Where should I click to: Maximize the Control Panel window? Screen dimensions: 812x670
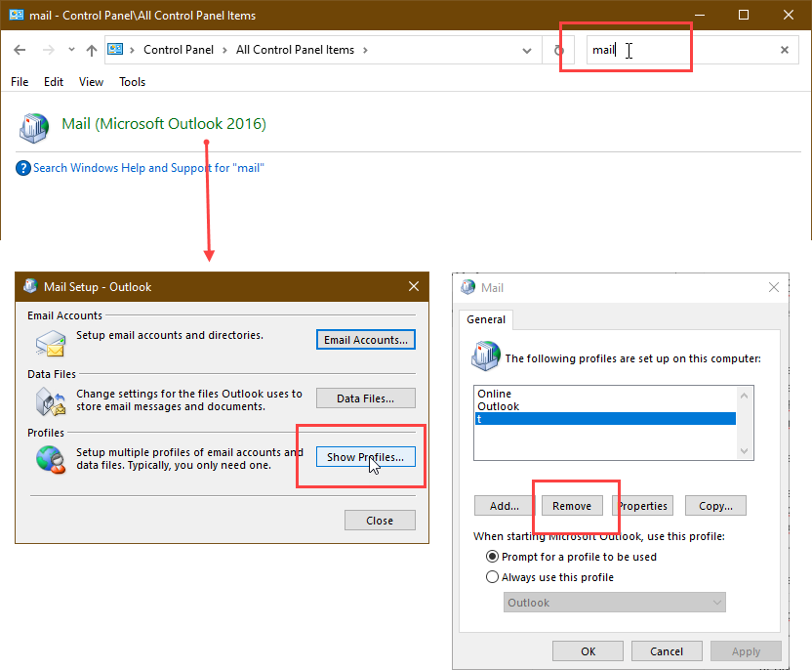coord(744,15)
